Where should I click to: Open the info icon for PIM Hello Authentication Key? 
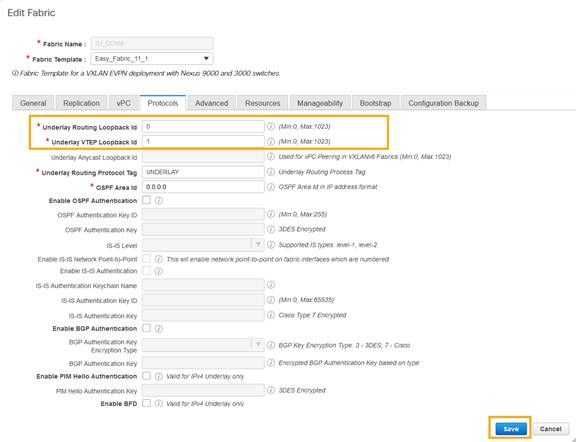pyautogui.click(x=271, y=390)
